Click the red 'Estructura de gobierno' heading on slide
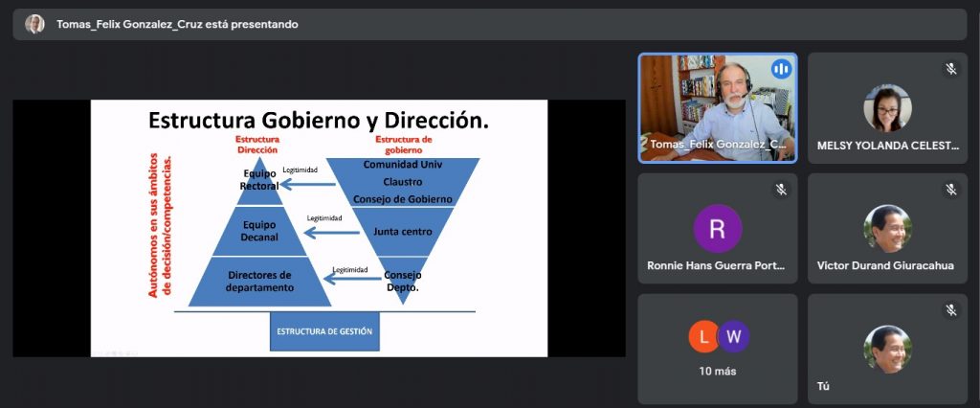This screenshot has width=980, height=408. tap(403, 145)
